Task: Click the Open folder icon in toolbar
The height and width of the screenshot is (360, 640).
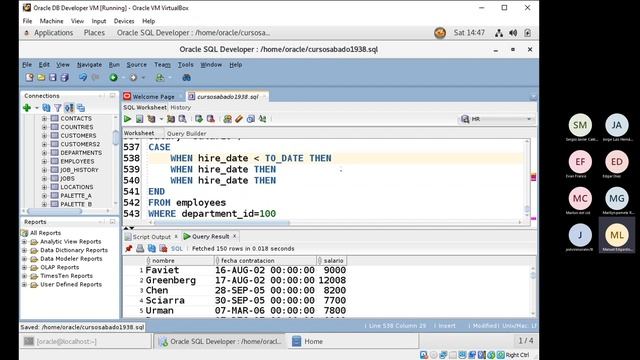Action: [41, 77]
